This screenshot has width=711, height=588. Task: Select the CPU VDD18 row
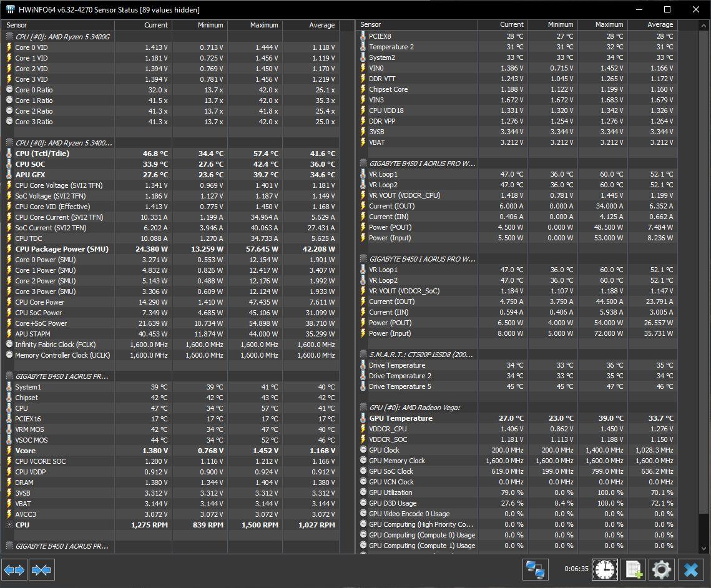coord(516,110)
